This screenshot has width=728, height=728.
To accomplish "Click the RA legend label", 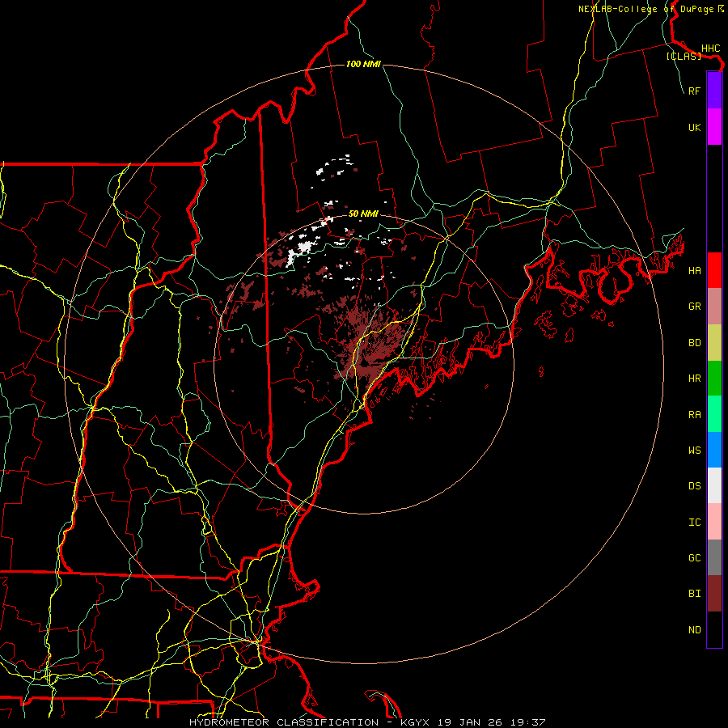I will (x=694, y=415).
